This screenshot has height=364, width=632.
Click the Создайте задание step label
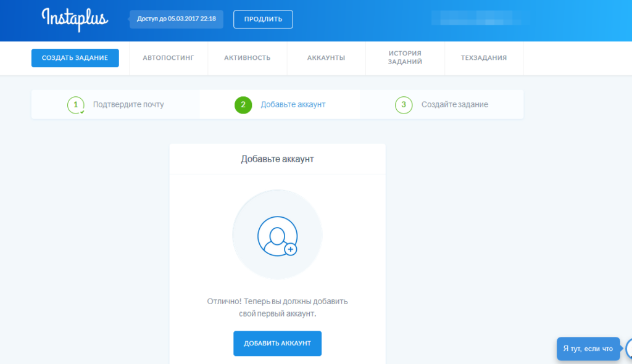tap(455, 105)
